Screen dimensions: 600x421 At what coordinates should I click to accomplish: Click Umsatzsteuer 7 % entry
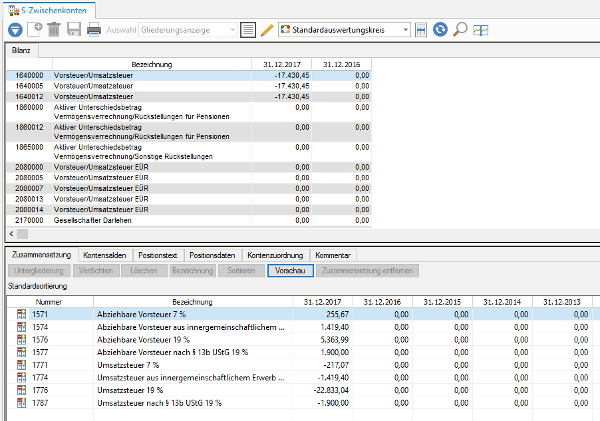coord(128,365)
